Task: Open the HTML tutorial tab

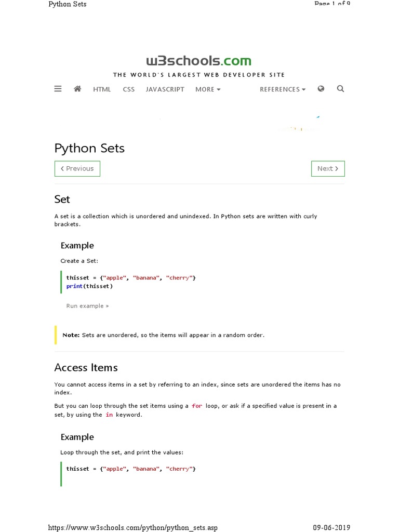Action: point(102,89)
